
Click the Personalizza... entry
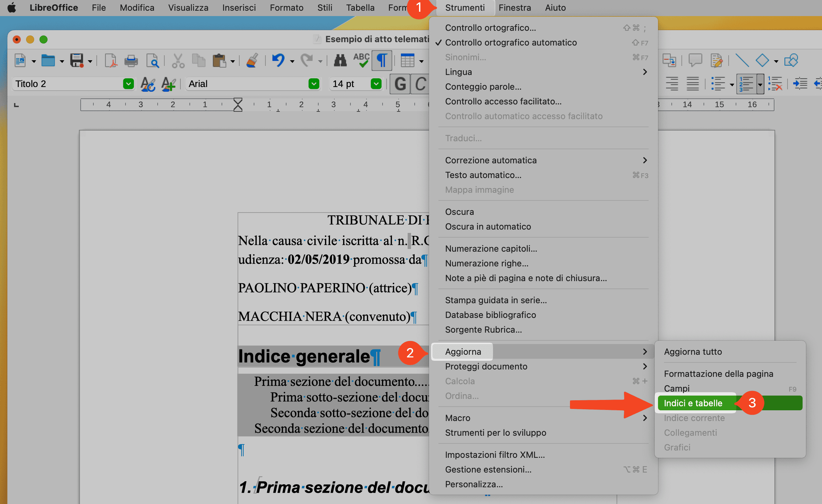point(543,484)
